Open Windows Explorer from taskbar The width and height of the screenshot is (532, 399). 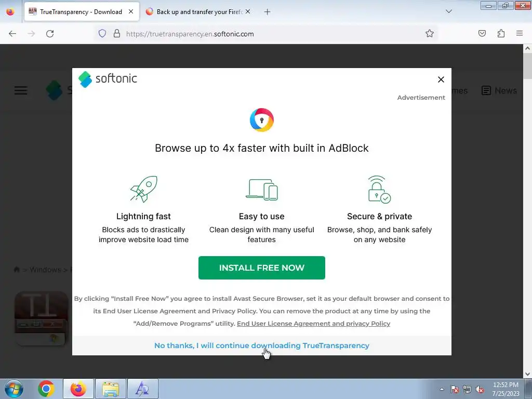pos(110,389)
